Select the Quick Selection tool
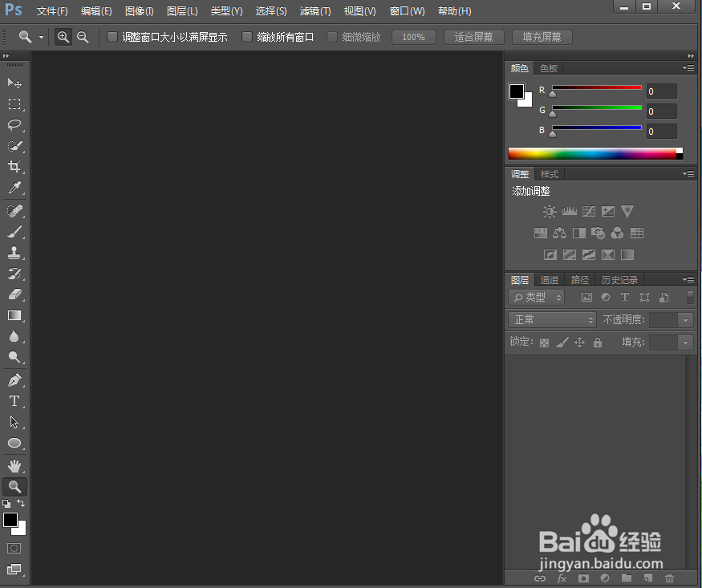This screenshot has width=702, height=588. (14, 145)
